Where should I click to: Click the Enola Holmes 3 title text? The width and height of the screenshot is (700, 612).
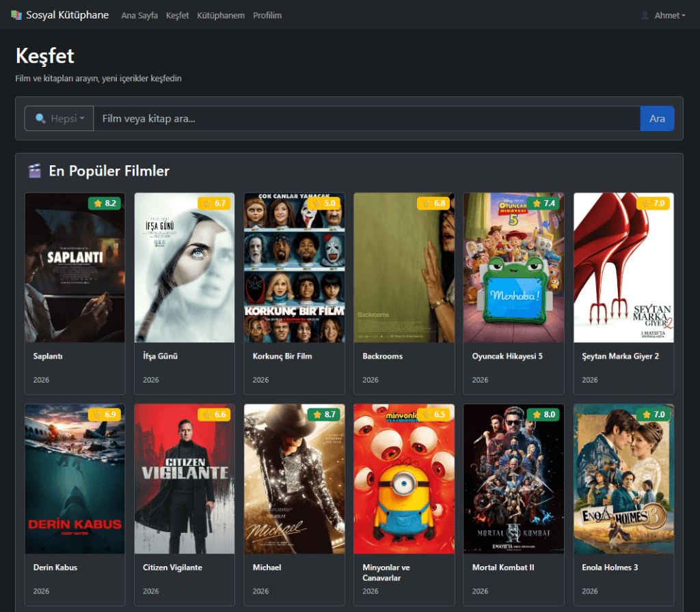coord(610,568)
